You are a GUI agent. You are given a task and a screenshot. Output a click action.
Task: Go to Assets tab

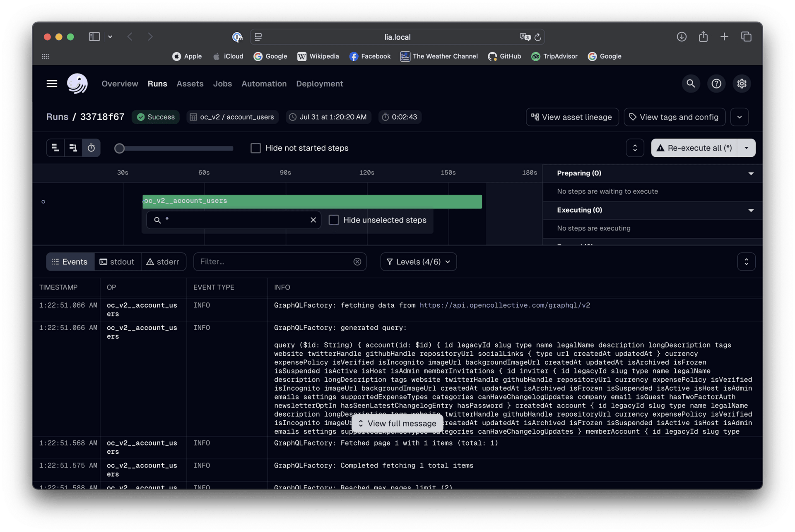(x=190, y=84)
